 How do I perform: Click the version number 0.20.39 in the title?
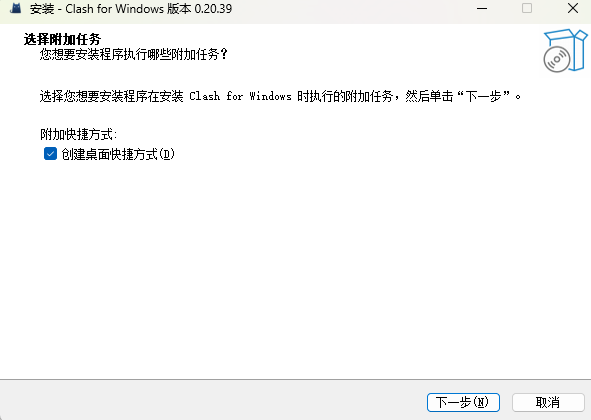[x=213, y=8]
